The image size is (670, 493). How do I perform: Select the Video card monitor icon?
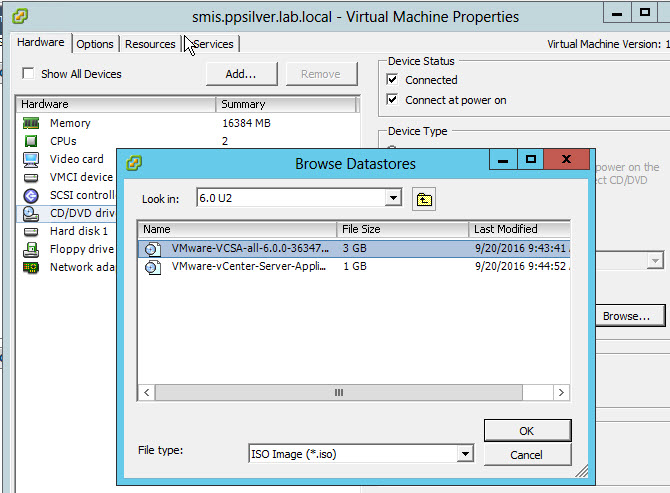31,159
